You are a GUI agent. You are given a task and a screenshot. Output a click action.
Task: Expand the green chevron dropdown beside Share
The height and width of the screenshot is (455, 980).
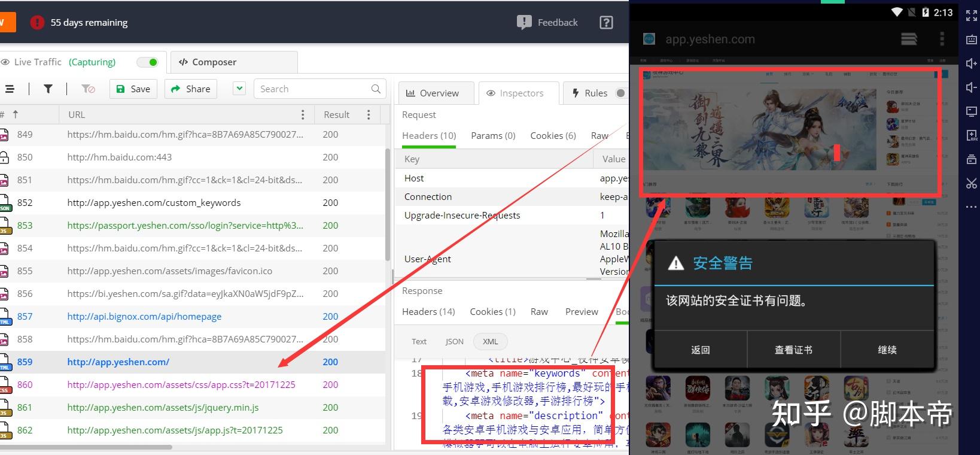pos(239,89)
